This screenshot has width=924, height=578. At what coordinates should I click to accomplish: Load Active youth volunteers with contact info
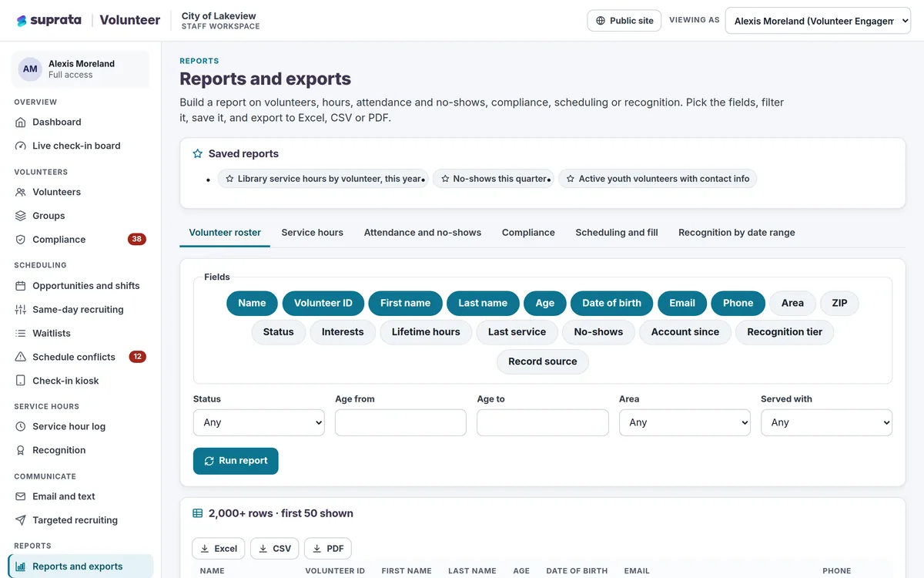658,179
